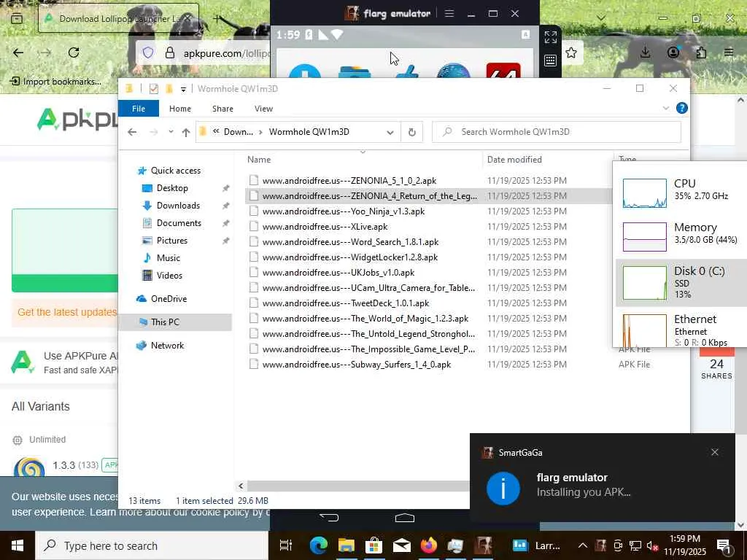Open the Windows Start menu
Screen dimensions: 747x560
coord(18,545)
